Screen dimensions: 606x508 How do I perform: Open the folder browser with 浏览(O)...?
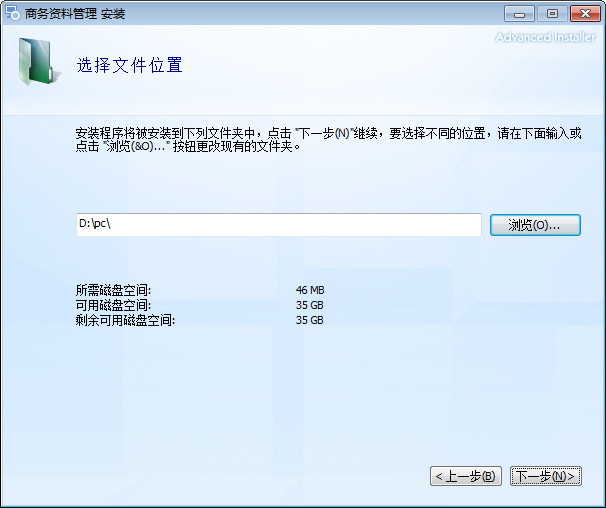click(x=535, y=225)
